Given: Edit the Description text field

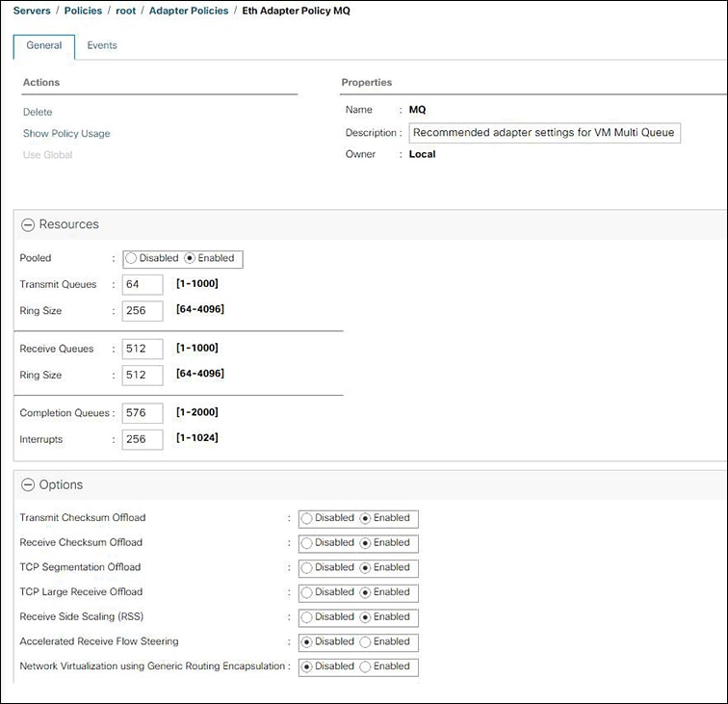Looking at the screenshot, I should [x=545, y=133].
